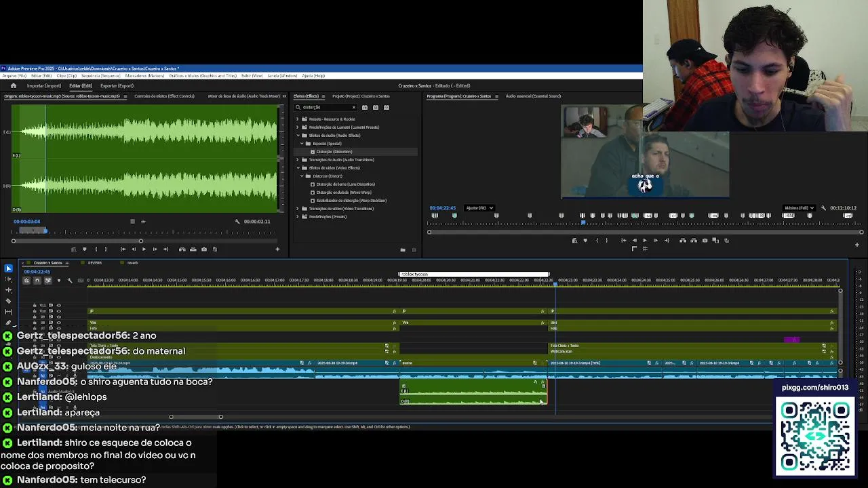Screen dimensions: 868x488
Task: Select the Selection arrow tool in timeline toolbox
Action: pos(8,268)
